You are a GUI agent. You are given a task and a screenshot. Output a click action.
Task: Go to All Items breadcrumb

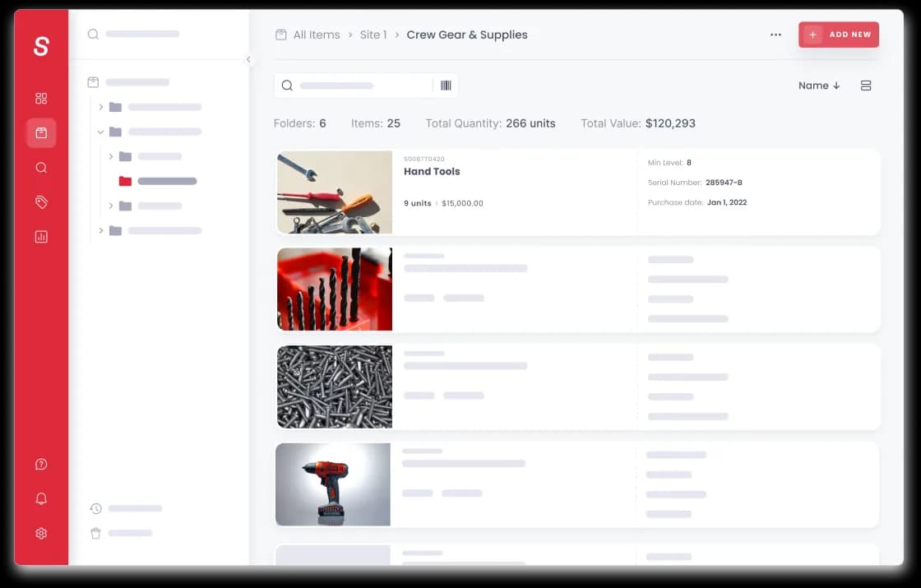click(x=317, y=35)
